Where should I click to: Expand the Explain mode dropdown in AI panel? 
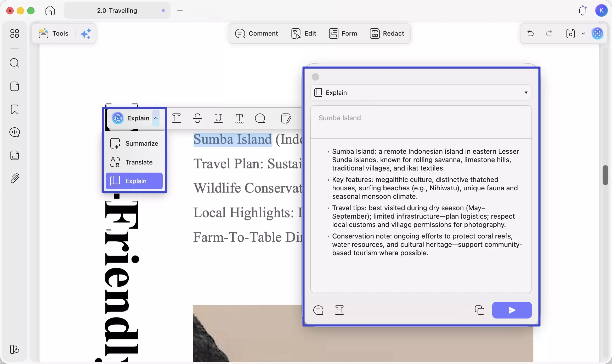coord(526,93)
